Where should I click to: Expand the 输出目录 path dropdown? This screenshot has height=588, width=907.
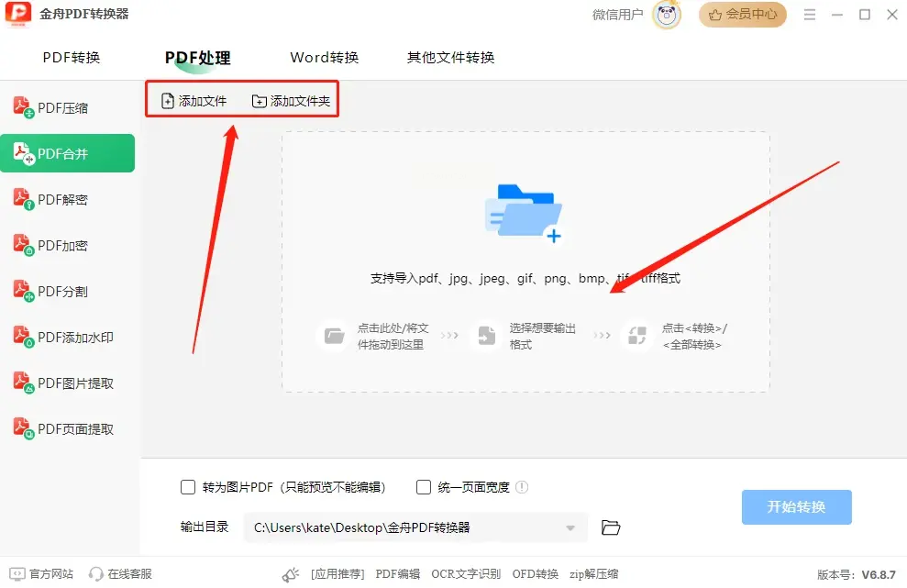coord(570,527)
